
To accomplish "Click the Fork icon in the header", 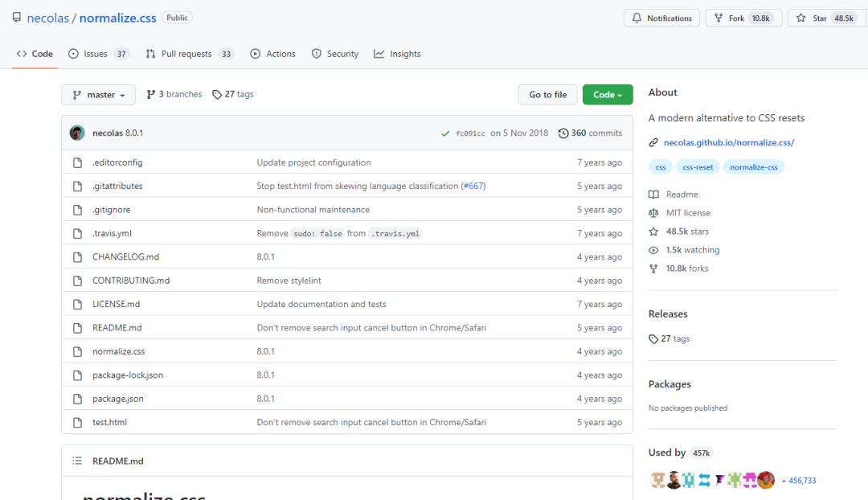I will pos(719,18).
